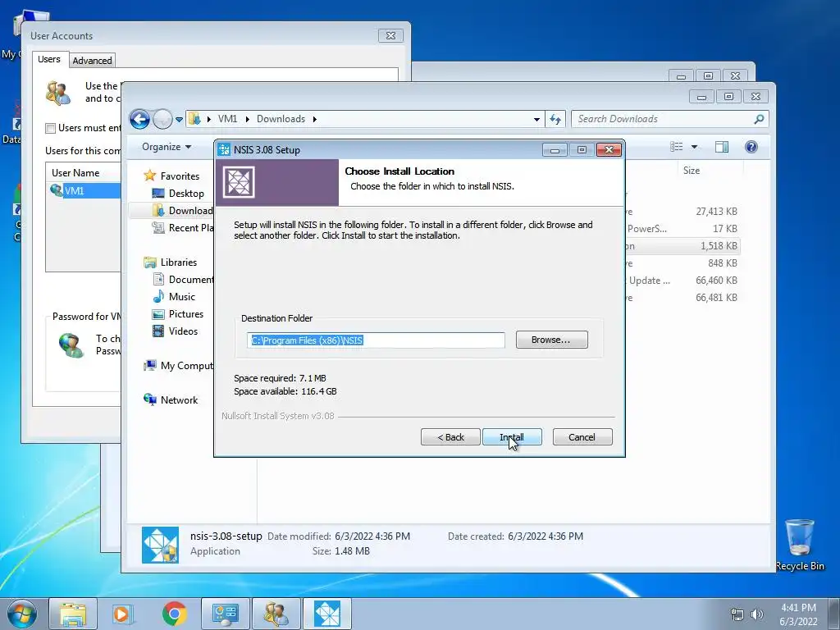Click Downloads in the address breadcrumb
840x630 pixels.
(281, 119)
